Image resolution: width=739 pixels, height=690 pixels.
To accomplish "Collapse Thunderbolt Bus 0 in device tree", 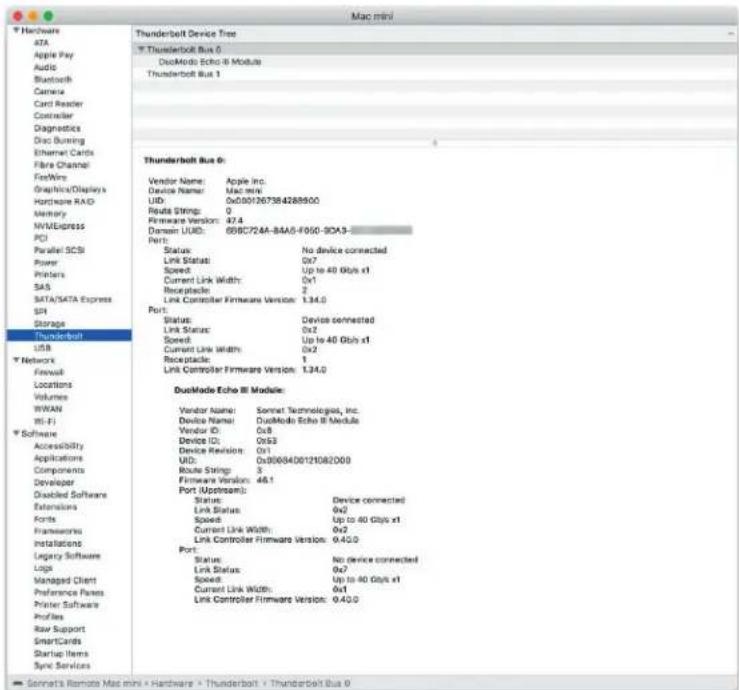I will point(140,49).
